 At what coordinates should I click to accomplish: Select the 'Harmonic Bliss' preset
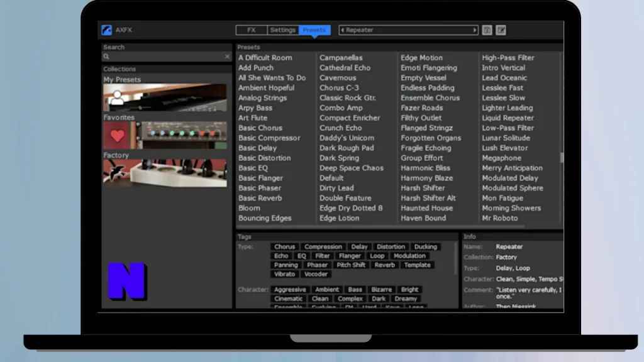tap(426, 168)
